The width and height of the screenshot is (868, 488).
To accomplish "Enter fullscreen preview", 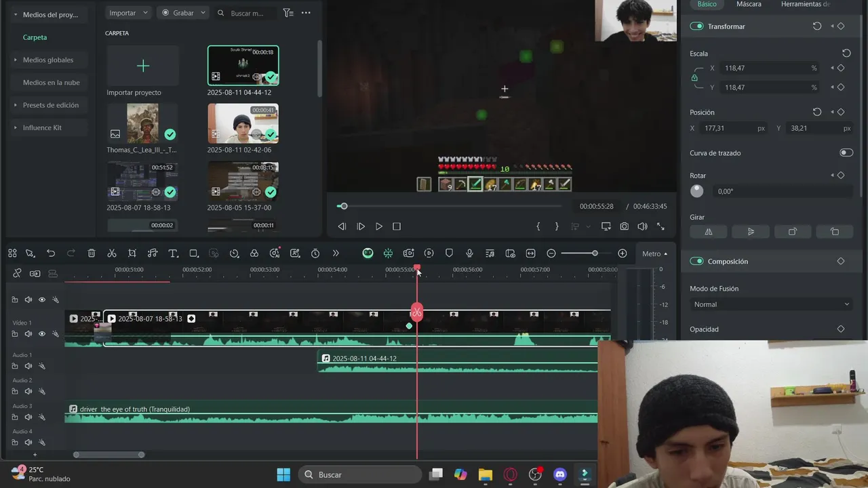I will [660, 226].
